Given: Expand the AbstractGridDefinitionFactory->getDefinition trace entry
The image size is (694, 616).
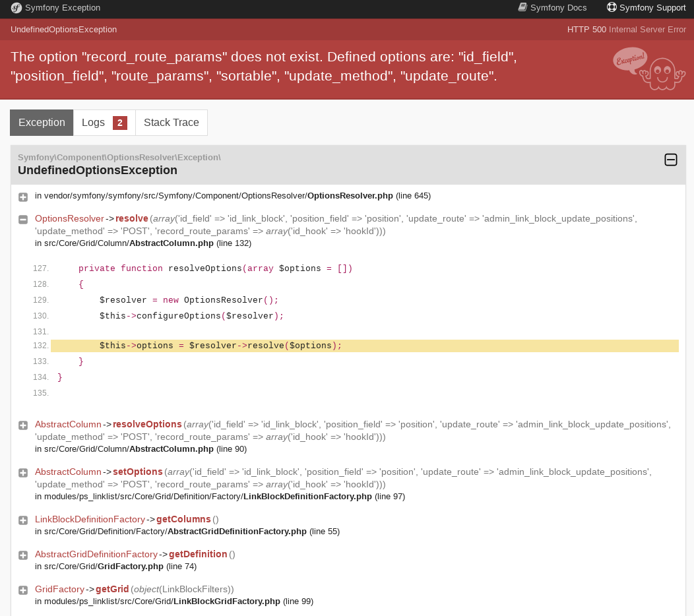Looking at the screenshot, I should pyautogui.click(x=23, y=555).
